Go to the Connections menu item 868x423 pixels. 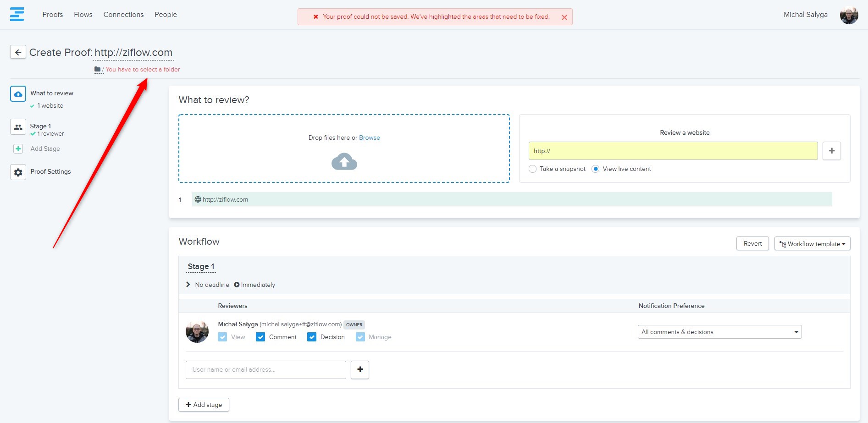tap(123, 15)
